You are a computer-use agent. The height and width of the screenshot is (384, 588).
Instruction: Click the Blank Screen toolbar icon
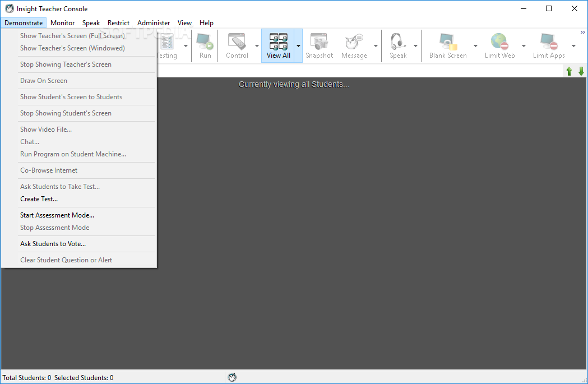[x=448, y=41]
